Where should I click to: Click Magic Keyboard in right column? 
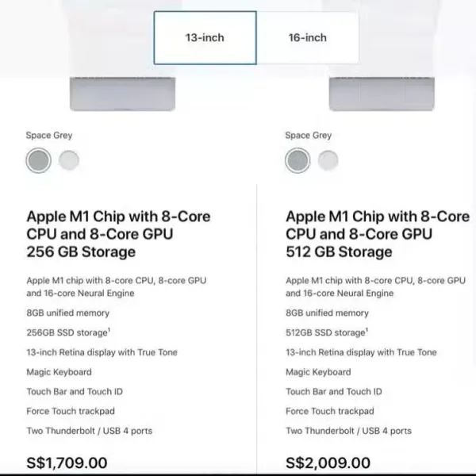[x=318, y=372]
